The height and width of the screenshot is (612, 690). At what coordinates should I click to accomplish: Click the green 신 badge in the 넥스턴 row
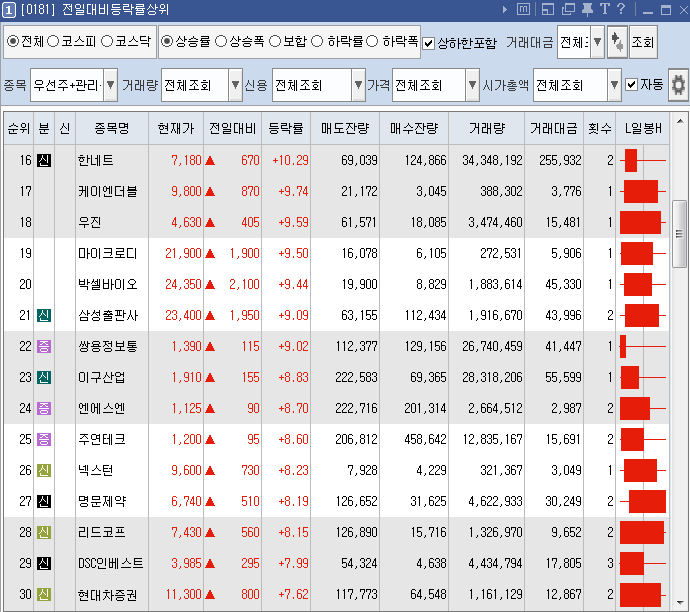pyautogui.click(x=44, y=470)
